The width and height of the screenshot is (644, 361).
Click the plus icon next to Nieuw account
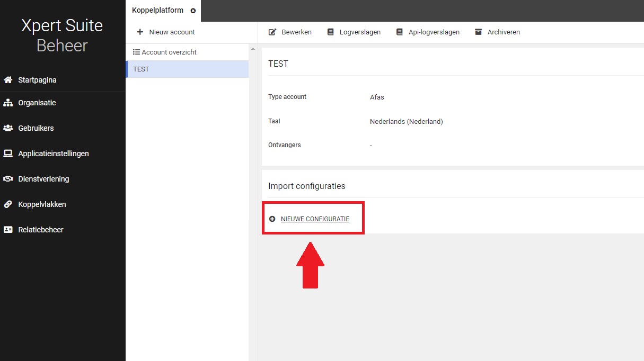pyautogui.click(x=140, y=32)
